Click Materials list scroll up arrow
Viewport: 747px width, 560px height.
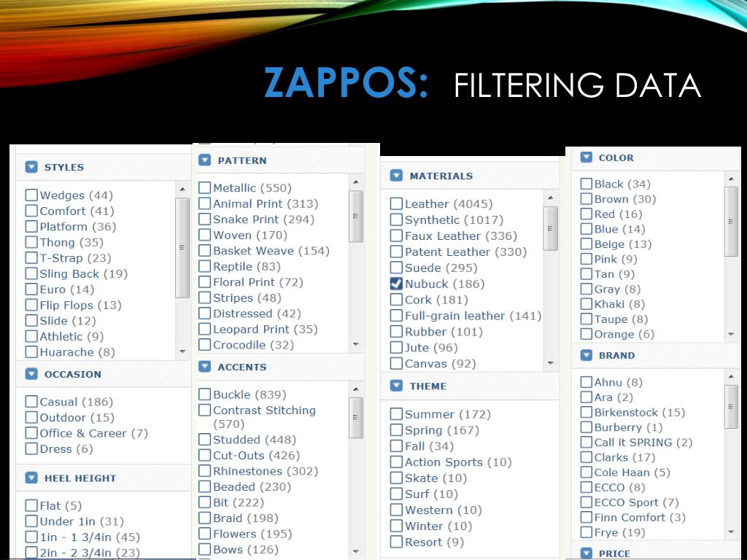click(x=551, y=198)
